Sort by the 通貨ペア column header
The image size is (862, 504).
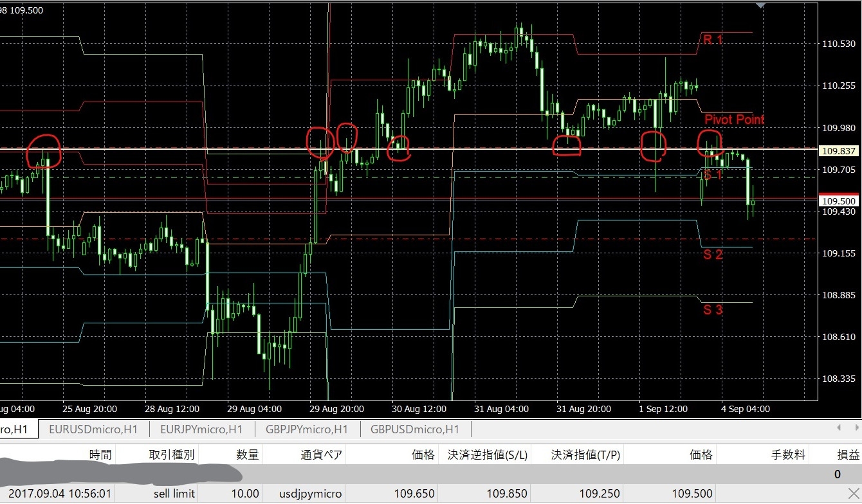coord(321,455)
